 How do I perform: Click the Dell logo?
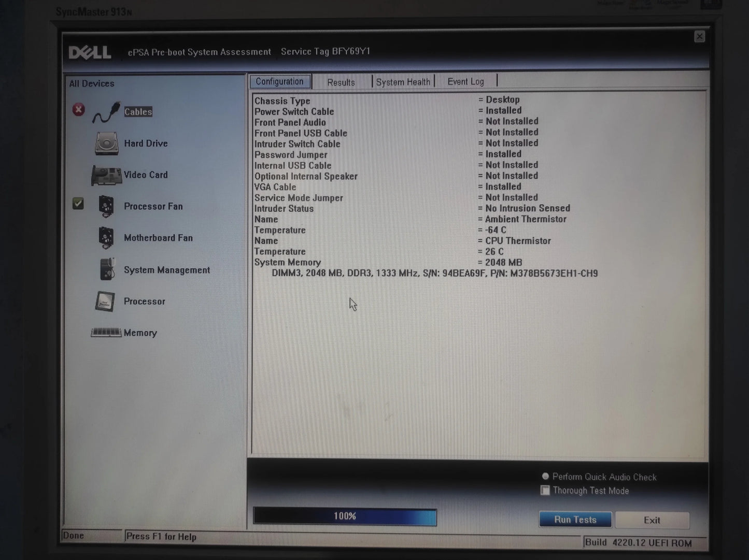90,52
